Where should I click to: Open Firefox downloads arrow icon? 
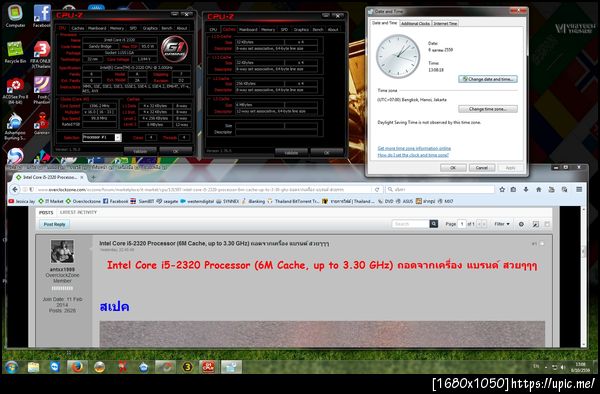526,189
